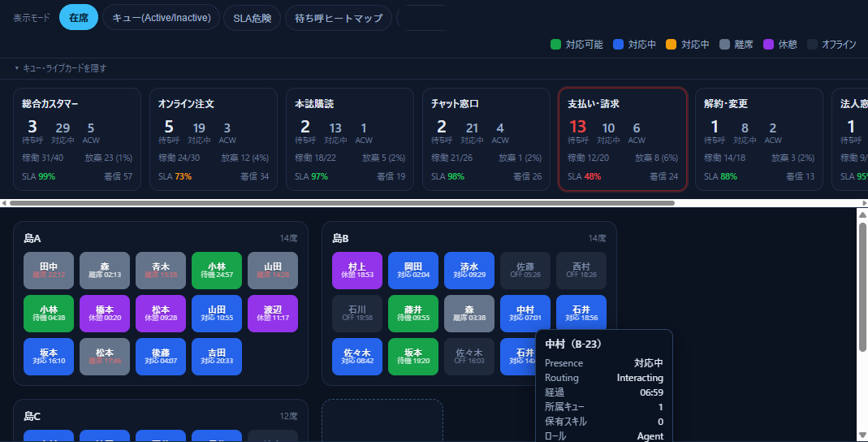The image size is (868, 442).
Task: Click 中村 (B-23) tooltip title
Action: point(573,344)
